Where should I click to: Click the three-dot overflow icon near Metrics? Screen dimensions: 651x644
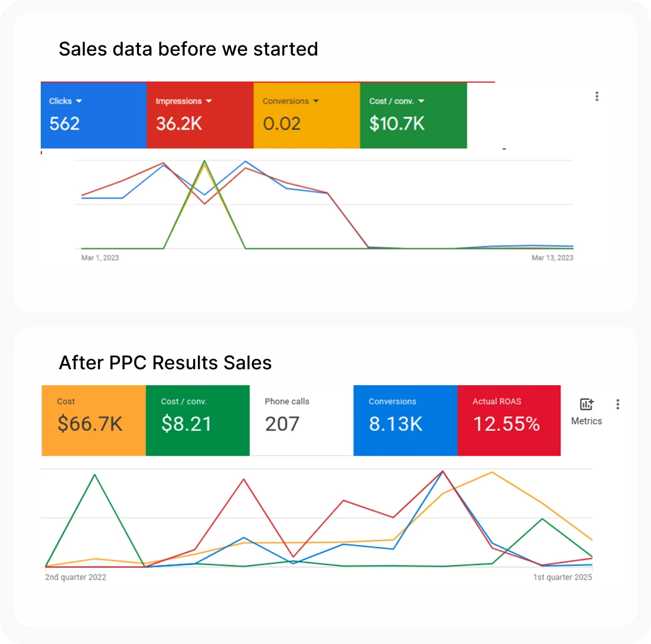click(x=617, y=404)
